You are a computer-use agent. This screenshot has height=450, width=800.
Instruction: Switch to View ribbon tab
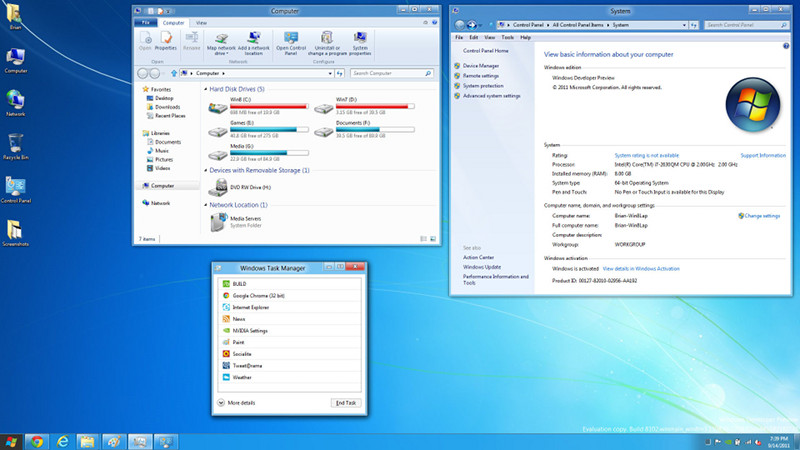(x=202, y=23)
